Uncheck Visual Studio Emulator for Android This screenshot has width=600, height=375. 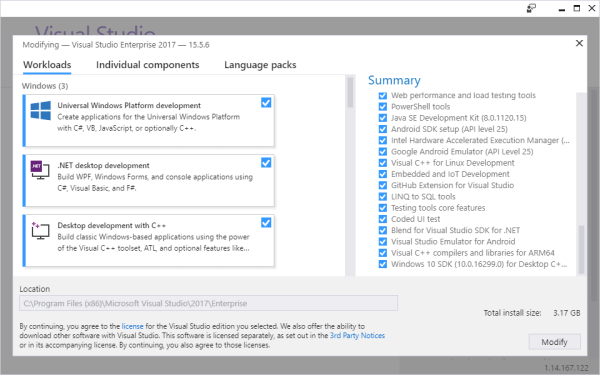pos(383,241)
